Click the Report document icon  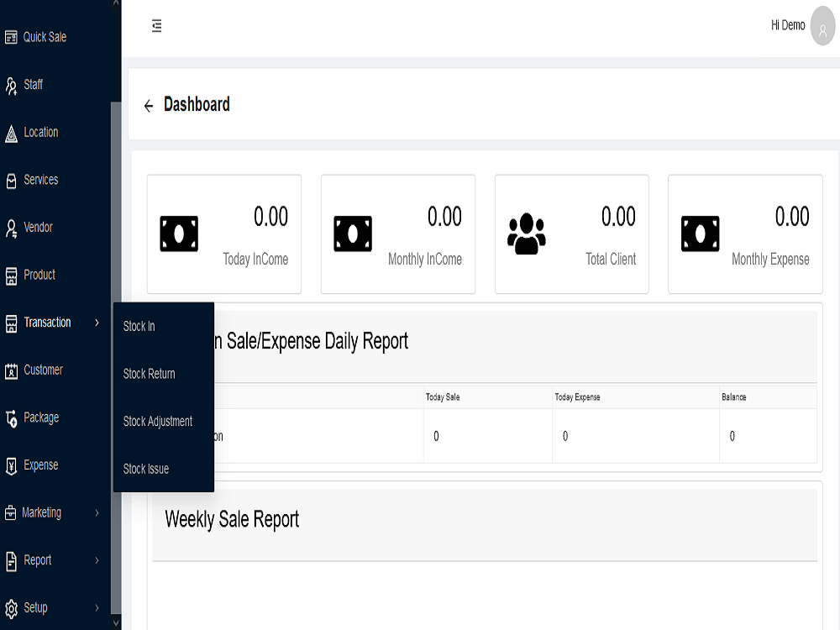point(11,561)
